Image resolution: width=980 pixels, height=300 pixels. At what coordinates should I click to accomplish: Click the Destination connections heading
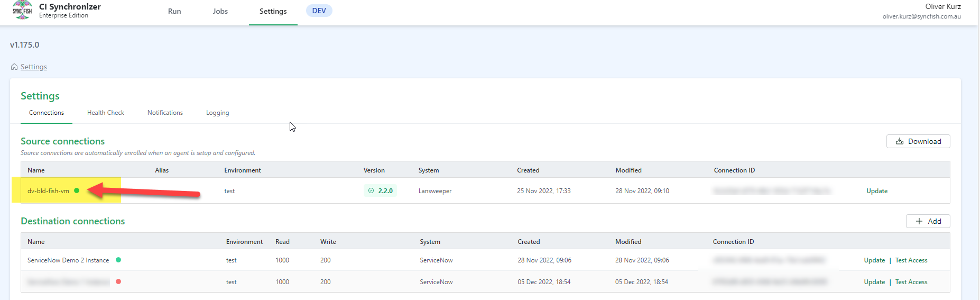73,221
